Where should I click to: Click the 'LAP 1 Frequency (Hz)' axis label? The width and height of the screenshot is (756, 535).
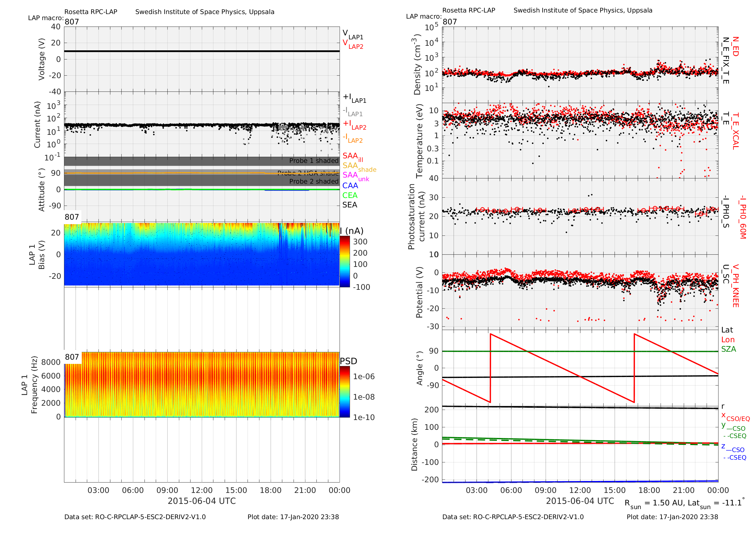(29, 385)
